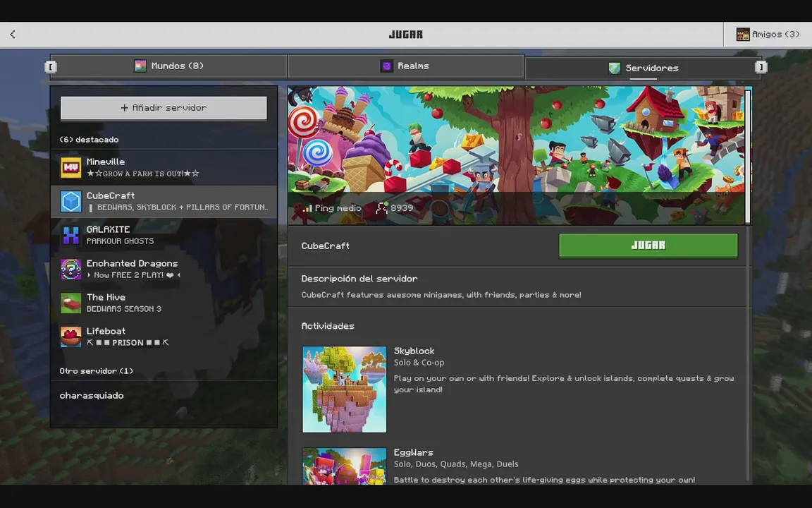Click the "BEDWARS SEASON 3" subtitle
This screenshot has height=508, width=812.
click(124, 308)
